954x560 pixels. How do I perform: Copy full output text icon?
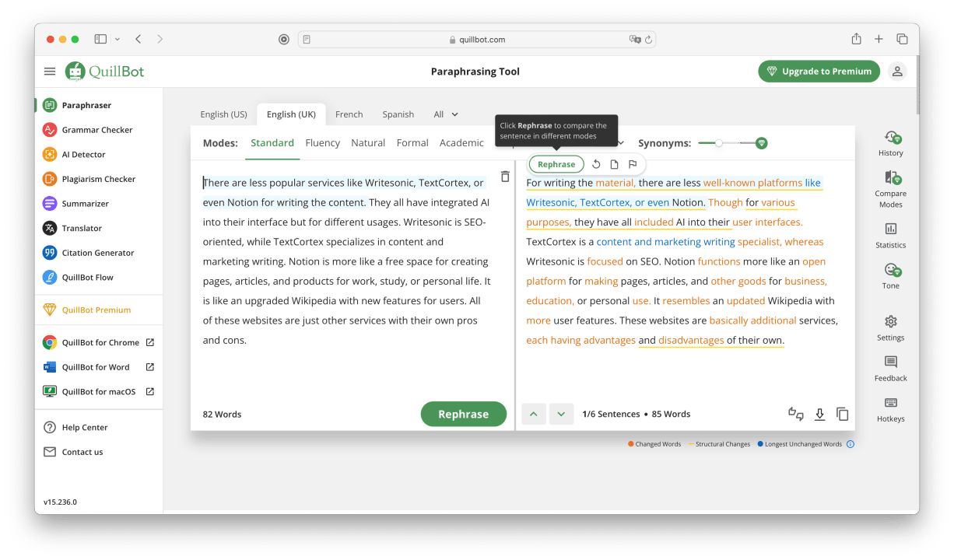[843, 415]
